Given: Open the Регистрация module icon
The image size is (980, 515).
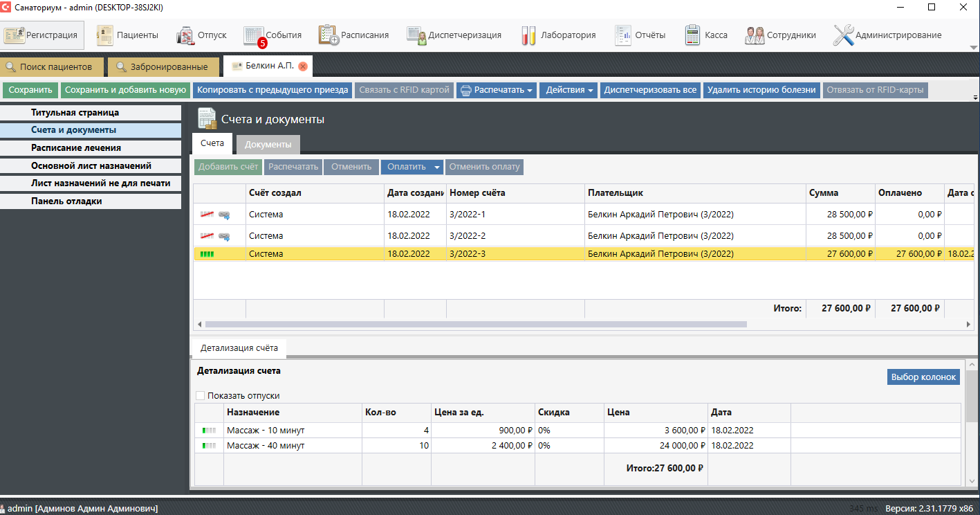Looking at the screenshot, I should click(15, 35).
